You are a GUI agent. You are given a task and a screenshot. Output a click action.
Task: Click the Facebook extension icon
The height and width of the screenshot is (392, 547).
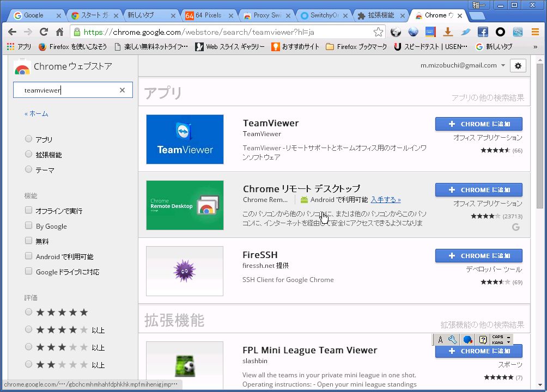483,32
